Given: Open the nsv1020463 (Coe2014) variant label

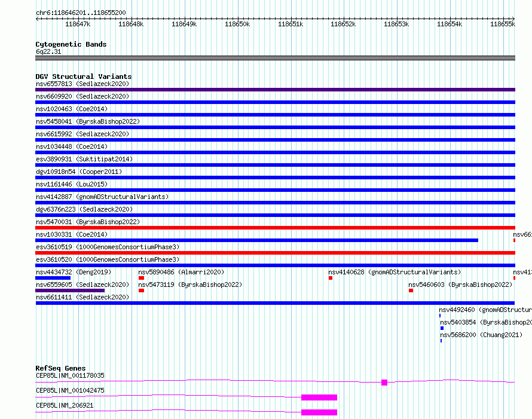Looking at the screenshot, I should point(72,109).
